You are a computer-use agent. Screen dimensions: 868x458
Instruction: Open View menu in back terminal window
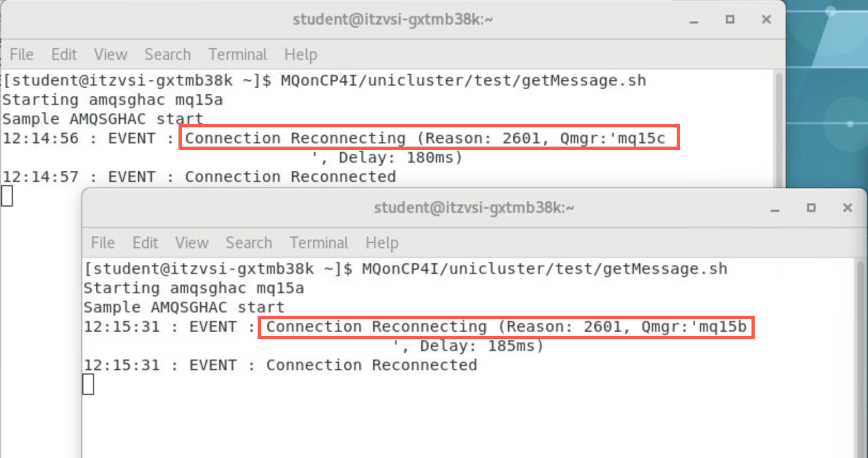coord(111,55)
